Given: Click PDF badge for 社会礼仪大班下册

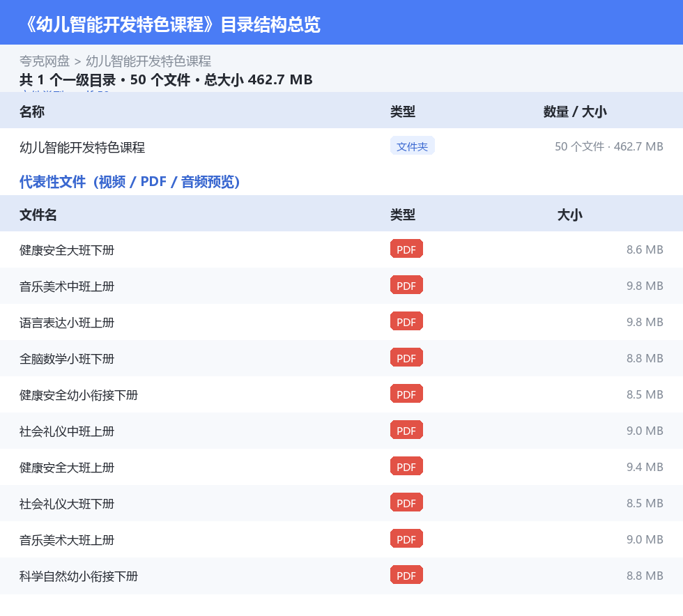Looking at the screenshot, I should point(406,502).
